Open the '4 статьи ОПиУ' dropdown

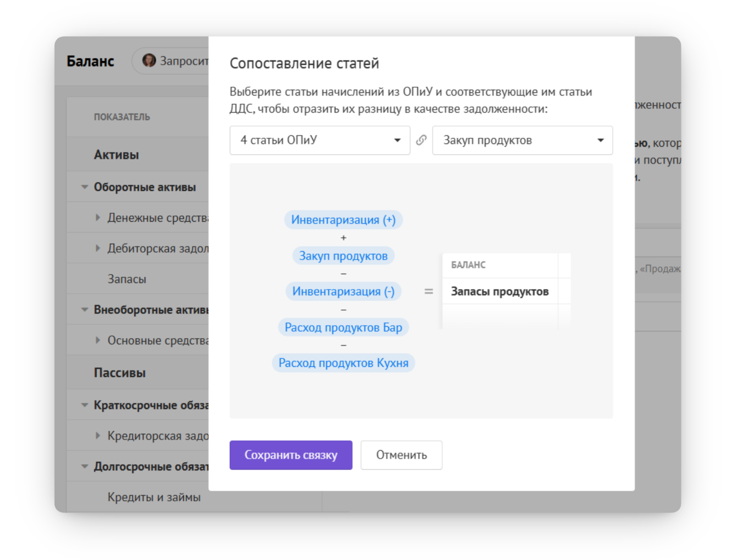point(320,140)
